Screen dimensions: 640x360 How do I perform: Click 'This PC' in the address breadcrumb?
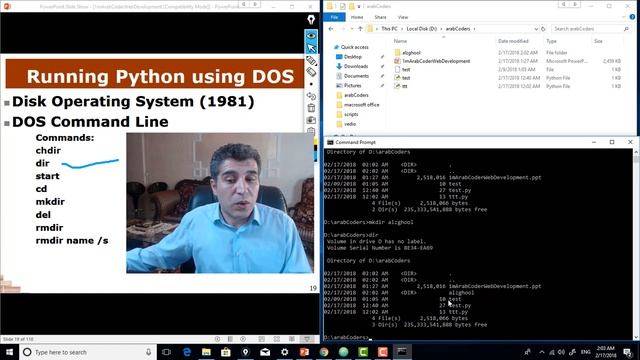tap(389, 29)
